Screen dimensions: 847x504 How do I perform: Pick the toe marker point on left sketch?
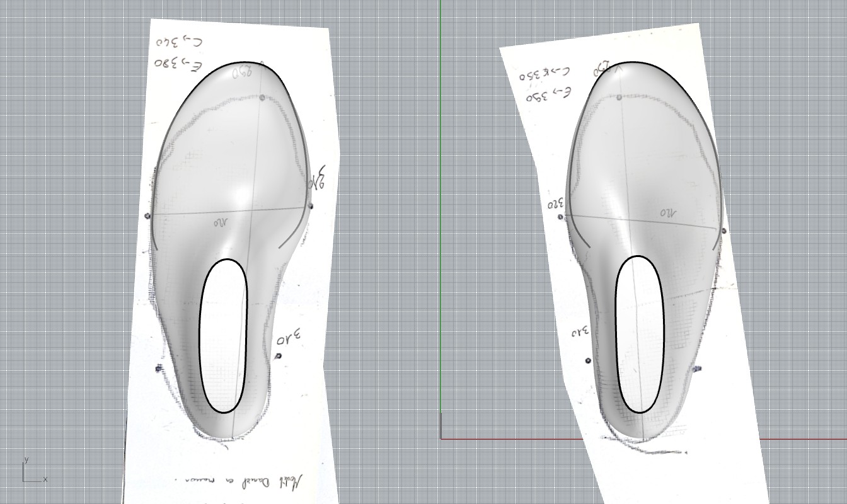click(x=262, y=98)
